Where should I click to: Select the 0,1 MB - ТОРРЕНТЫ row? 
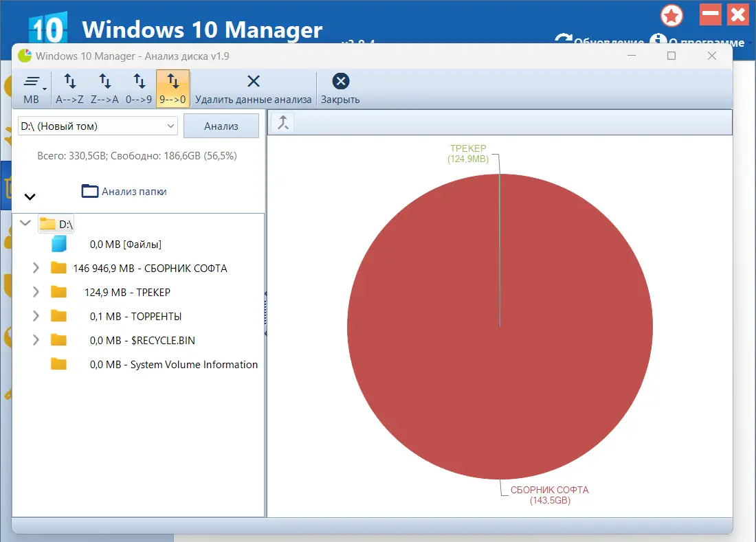135,317
